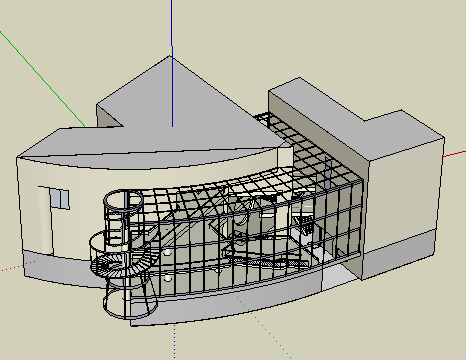Click the solid blue vertical axis line
This screenshot has height=360, width=466.
coord(172,63)
